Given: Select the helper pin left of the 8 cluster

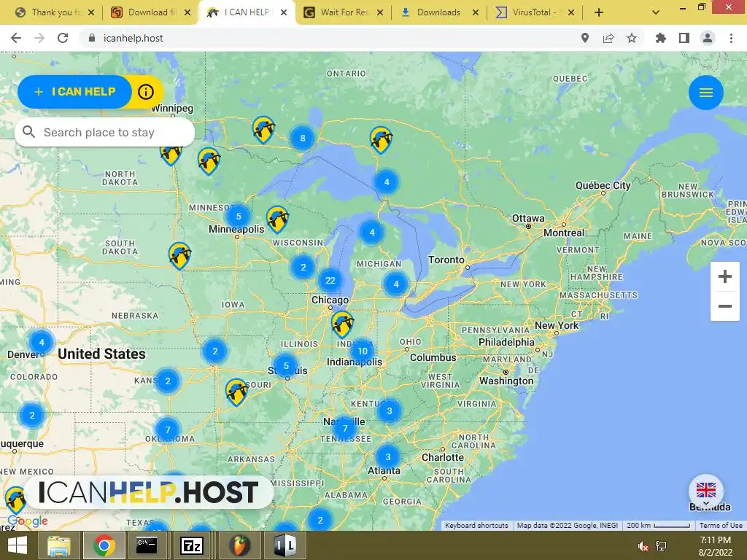Looking at the screenshot, I should click(x=263, y=129).
